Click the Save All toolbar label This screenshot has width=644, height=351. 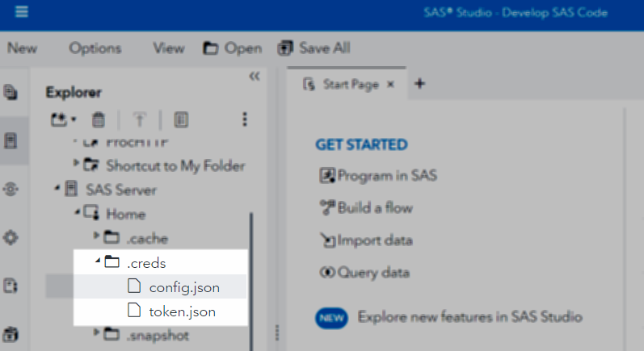(325, 48)
